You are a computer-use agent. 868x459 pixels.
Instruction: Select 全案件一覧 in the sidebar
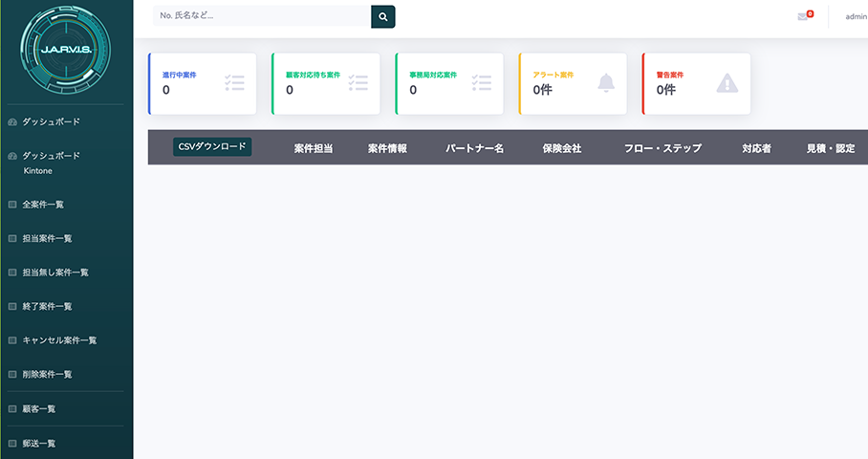coord(43,204)
